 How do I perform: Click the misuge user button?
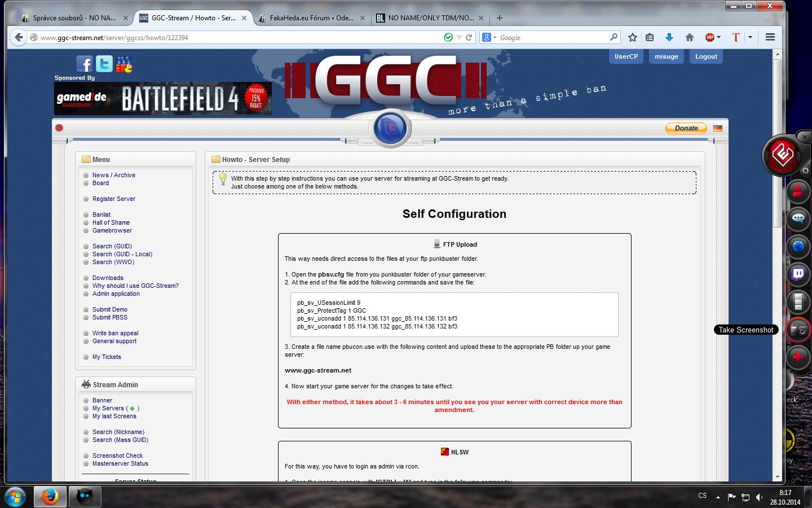(667, 56)
